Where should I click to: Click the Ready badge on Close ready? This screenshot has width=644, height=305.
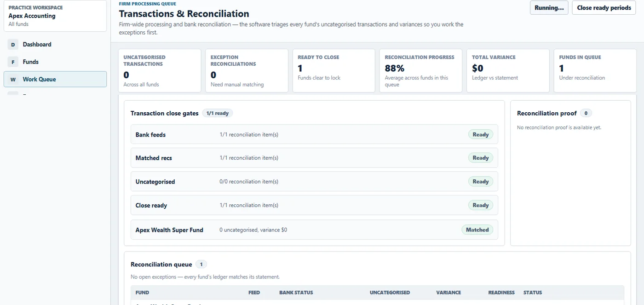point(481,205)
